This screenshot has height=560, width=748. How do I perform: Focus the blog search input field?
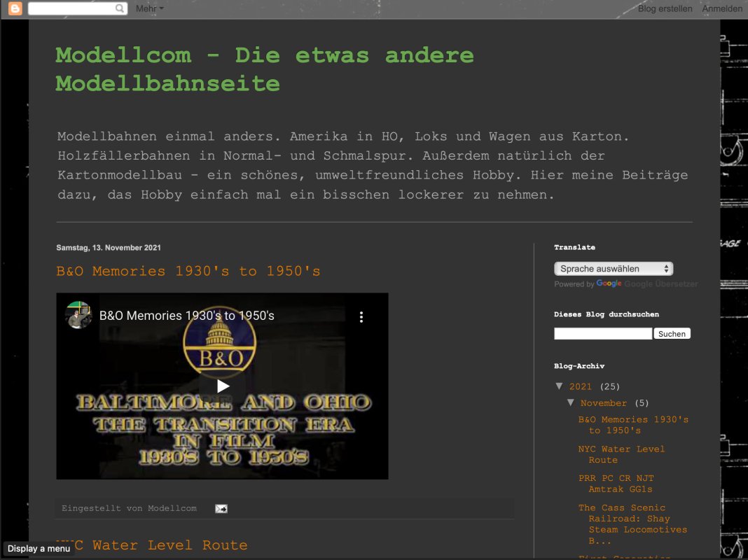click(602, 334)
